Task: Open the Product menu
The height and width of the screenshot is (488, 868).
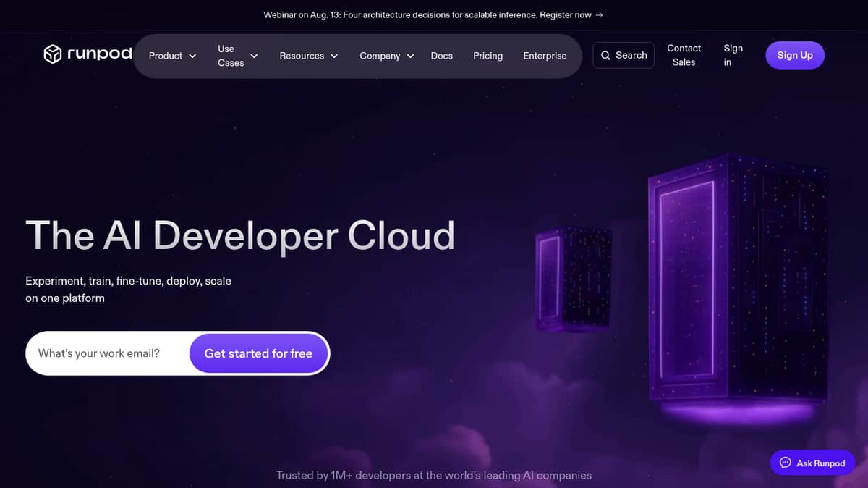Action: coord(172,56)
